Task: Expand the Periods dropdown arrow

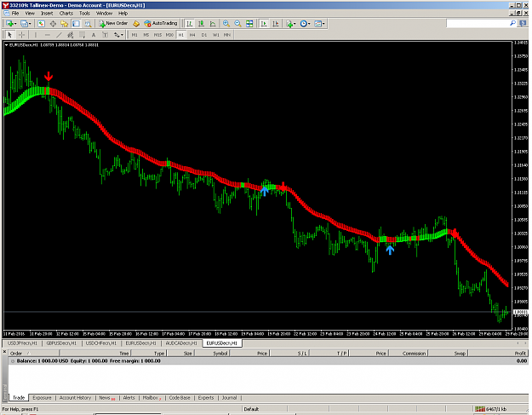Action: [309, 23]
